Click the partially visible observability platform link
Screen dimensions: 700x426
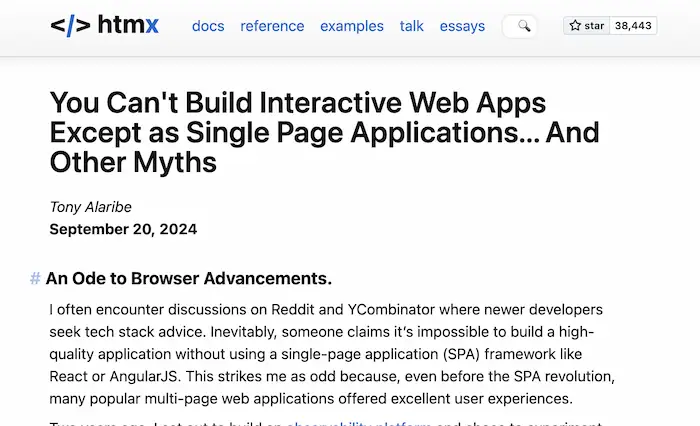[x=359, y=422]
